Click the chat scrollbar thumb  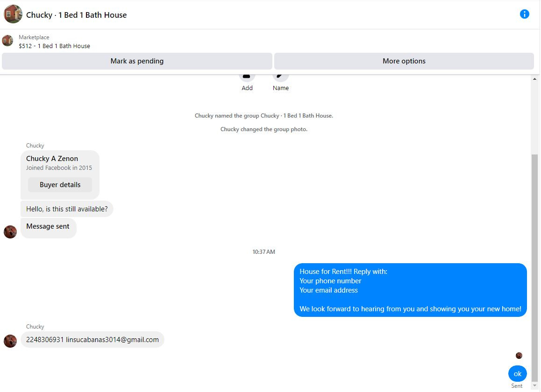point(534,267)
